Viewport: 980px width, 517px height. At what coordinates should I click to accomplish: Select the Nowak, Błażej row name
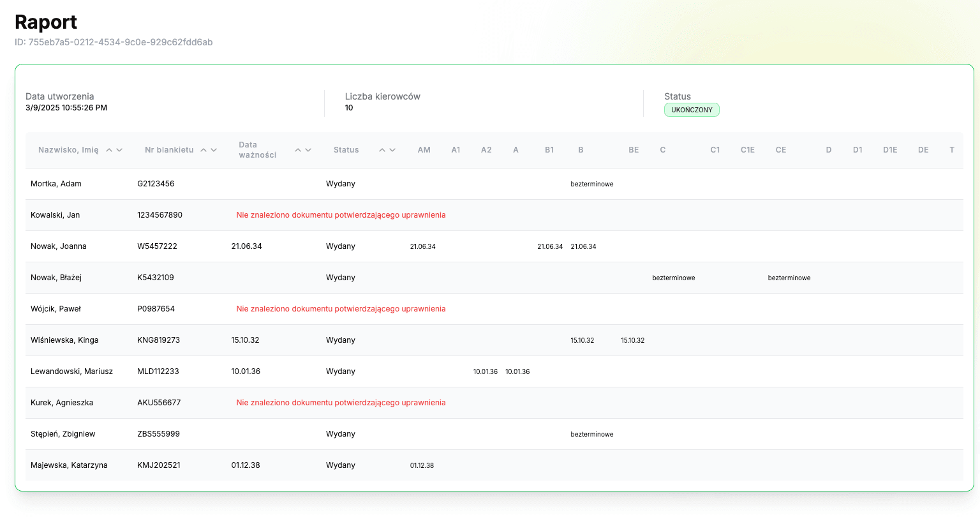pyautogui.click(x=56, y=278)
